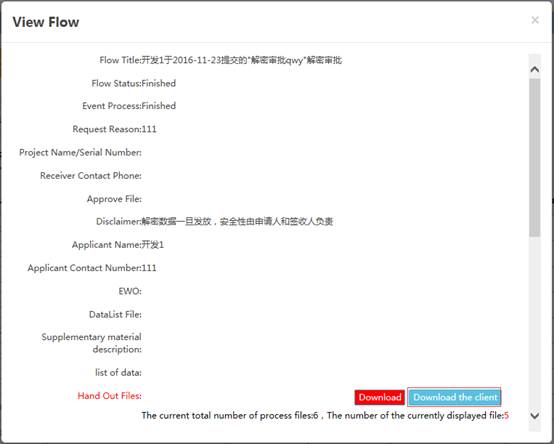Click the currently displayed file count number
Image resolution: width=554 pixels, height=444 pixels.
coord(507,416)
